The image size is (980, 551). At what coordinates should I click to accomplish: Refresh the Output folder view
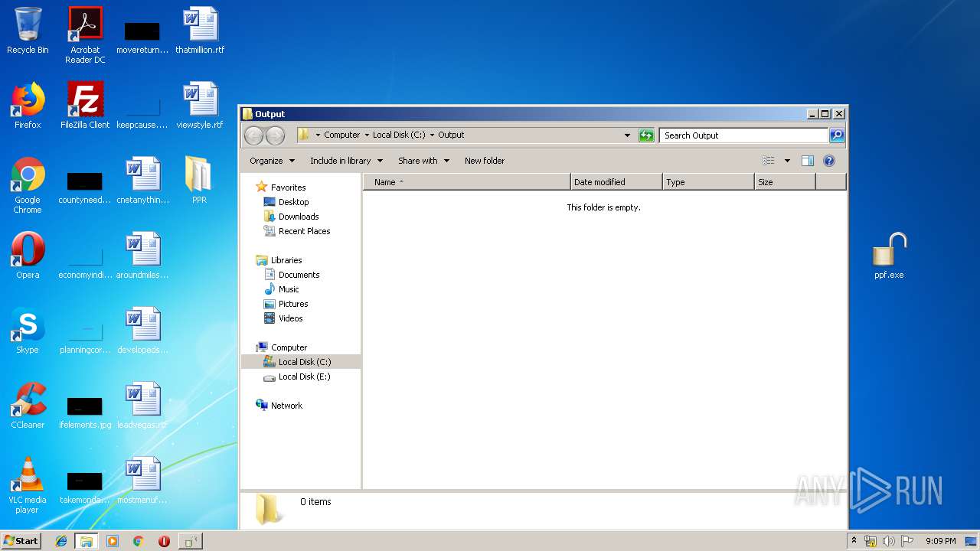pyautogui.click(x=647, y=135)
